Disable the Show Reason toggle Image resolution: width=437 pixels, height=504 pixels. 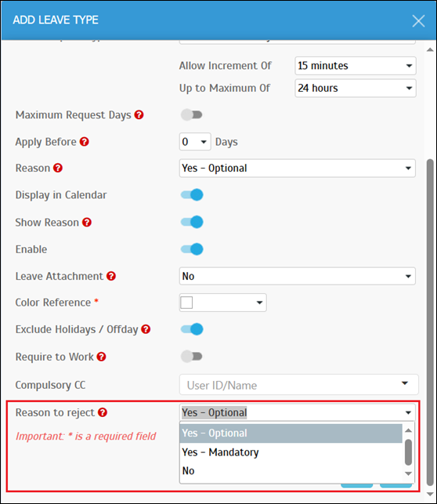[192, 222]
